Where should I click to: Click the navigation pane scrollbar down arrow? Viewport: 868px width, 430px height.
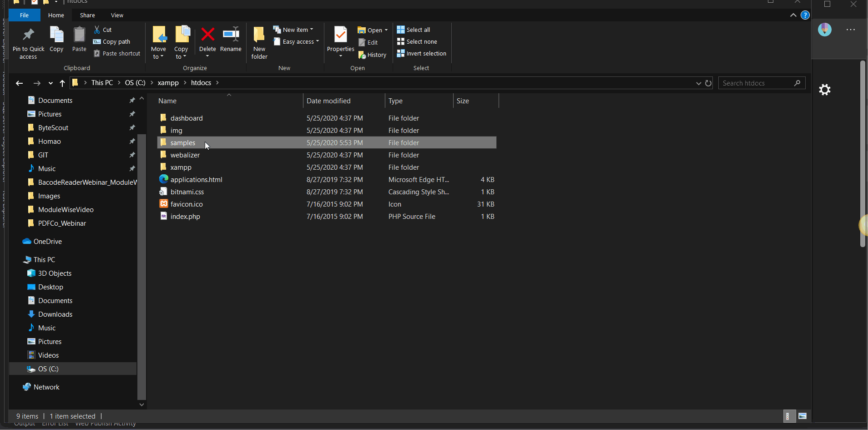tap(141, 405)
